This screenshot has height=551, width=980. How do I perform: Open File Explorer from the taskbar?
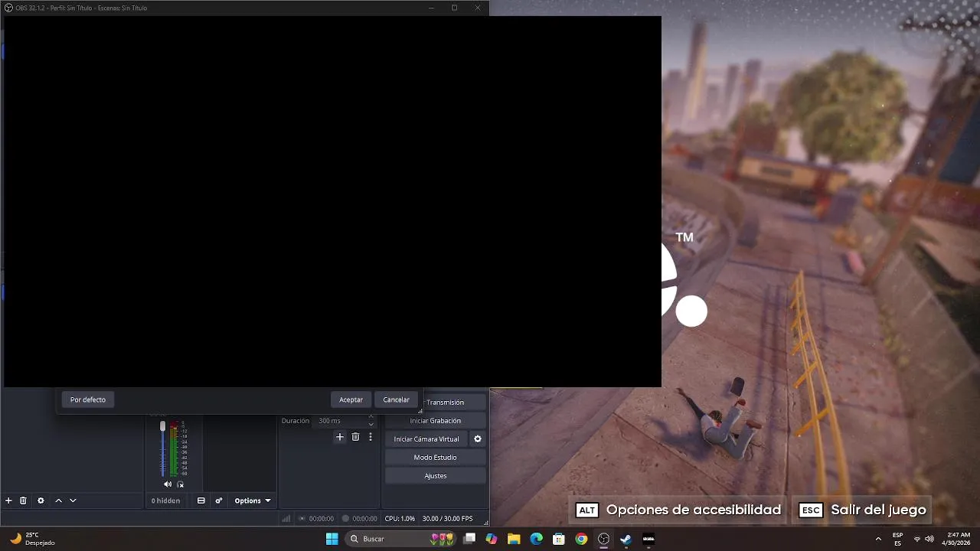pyautogui.click(x=514, y=539)
